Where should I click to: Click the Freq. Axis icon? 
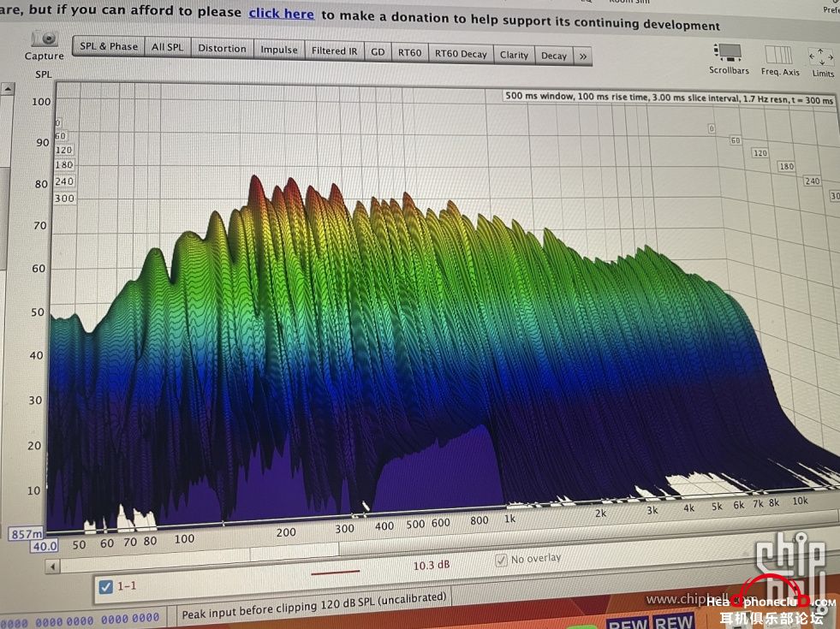tap(778, 55)
